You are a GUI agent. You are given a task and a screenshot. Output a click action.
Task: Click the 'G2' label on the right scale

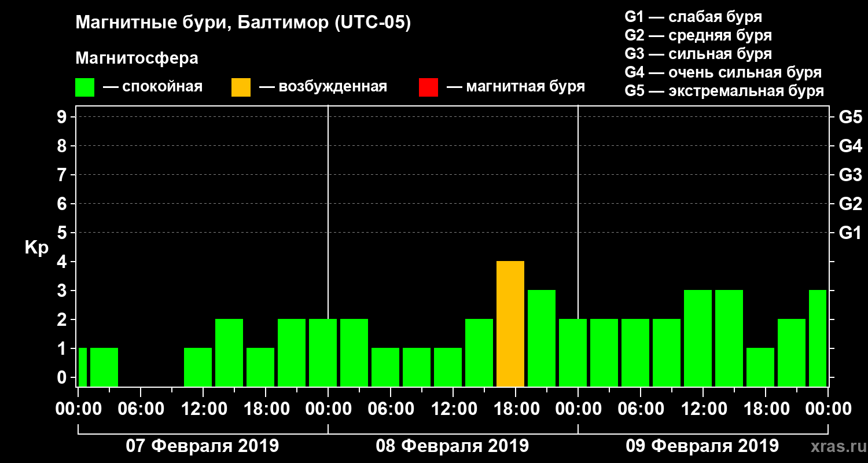(850, 204)
